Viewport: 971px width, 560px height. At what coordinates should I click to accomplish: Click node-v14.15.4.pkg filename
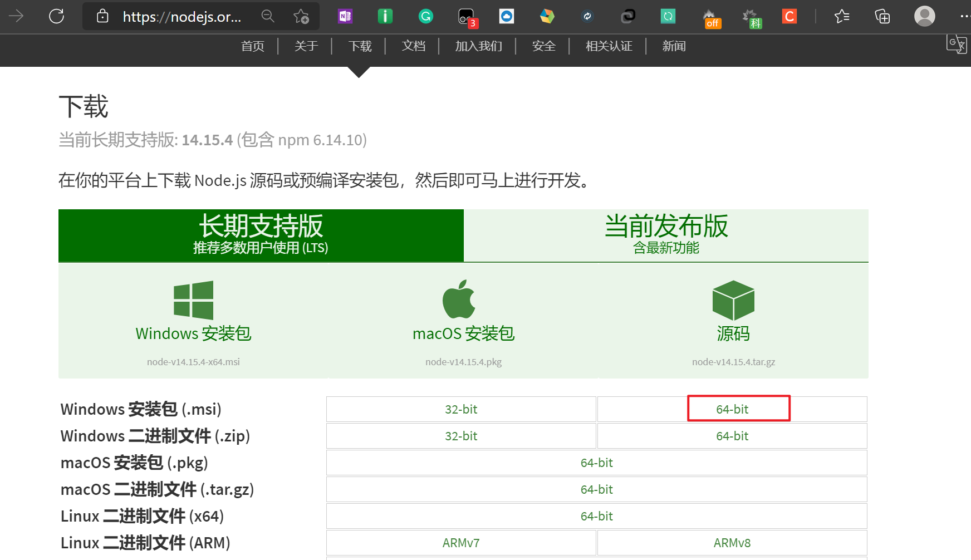[x=463, y=362]
